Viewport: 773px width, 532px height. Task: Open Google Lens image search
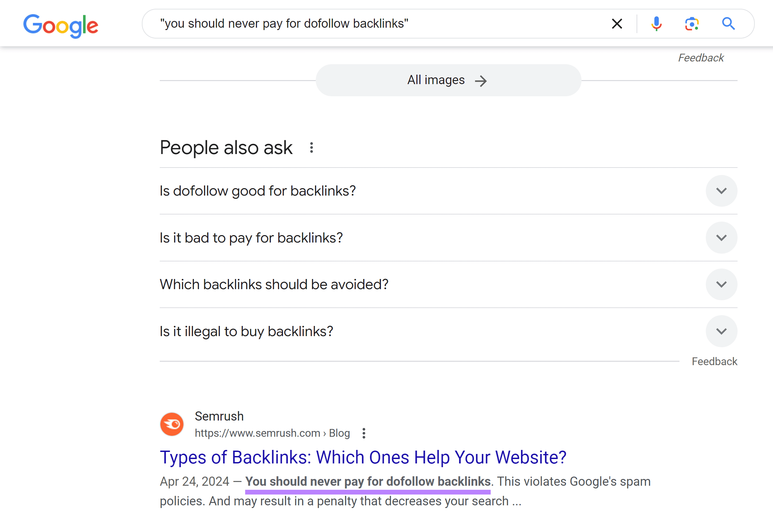(691, 23)
